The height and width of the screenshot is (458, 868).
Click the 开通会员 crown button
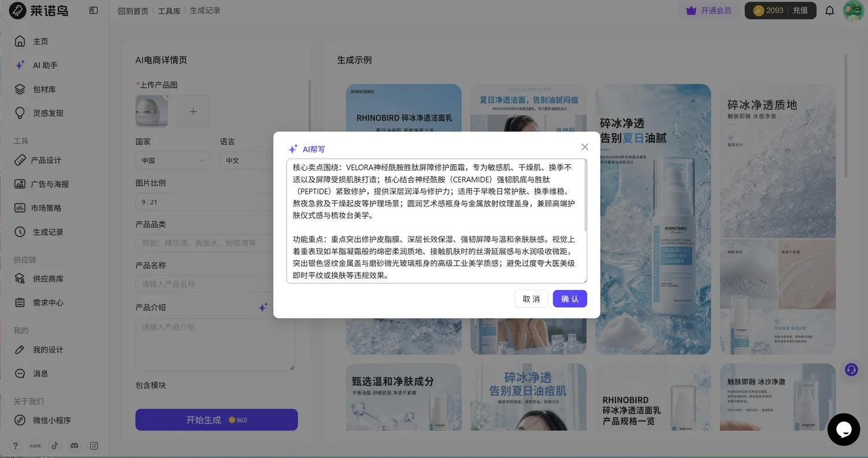(708, 10)
